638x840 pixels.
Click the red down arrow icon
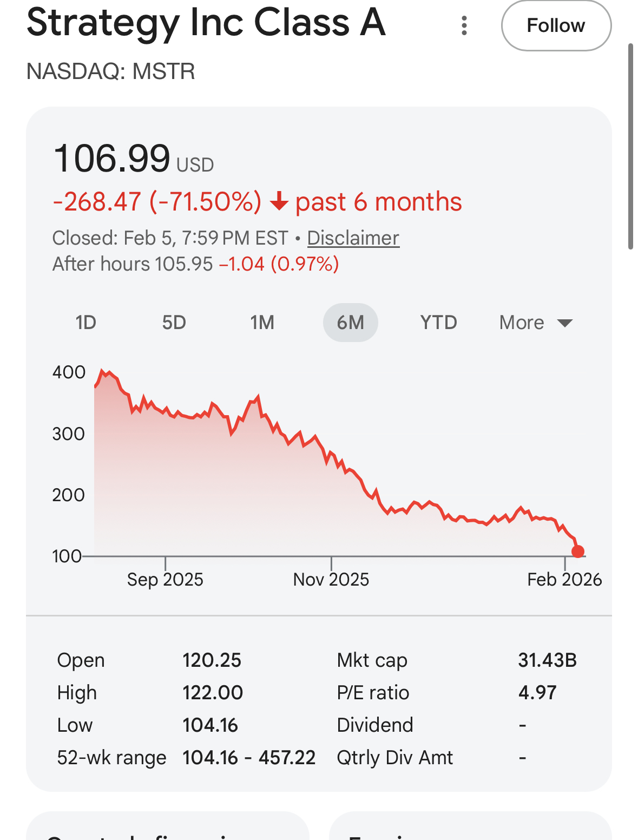[279, 202]
